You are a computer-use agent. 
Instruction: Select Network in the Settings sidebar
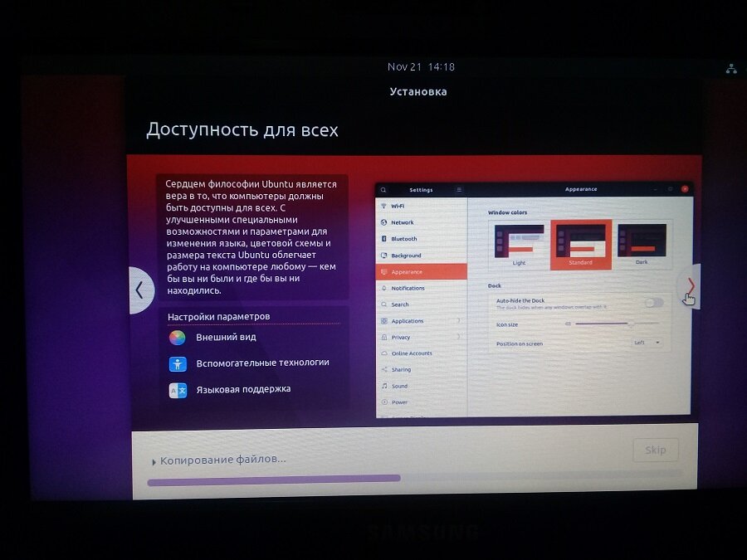tap(421, 222)
